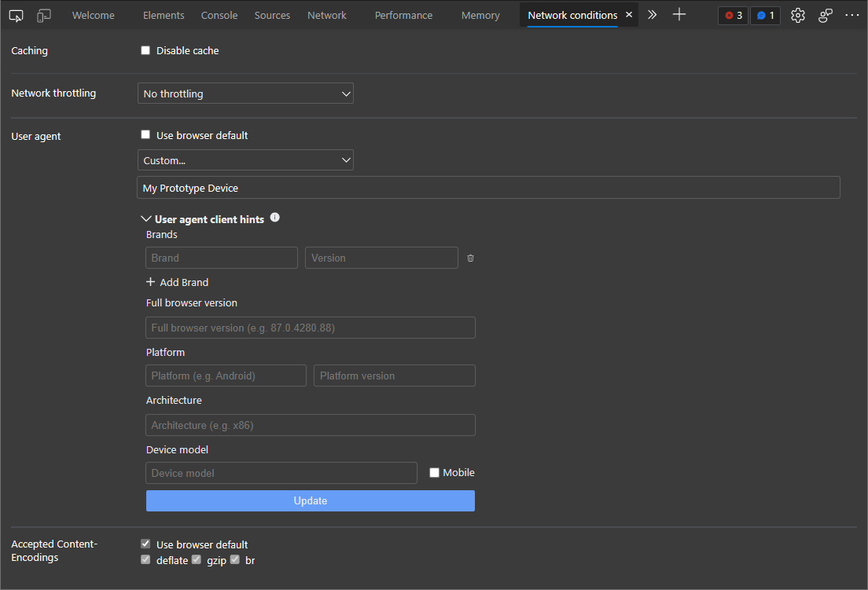Viewport: 868px width, 590px height.
Task: Open the console errors counter
Action: (x=732, y=15)
